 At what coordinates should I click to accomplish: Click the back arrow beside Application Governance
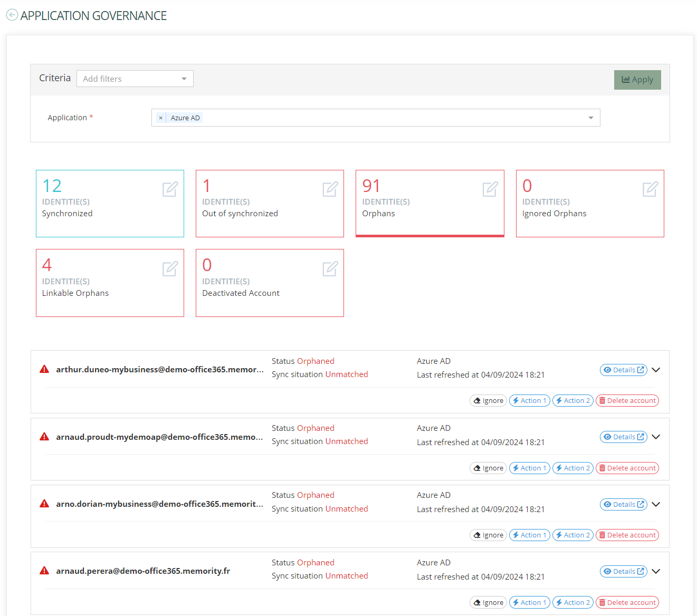click(12, 15)
